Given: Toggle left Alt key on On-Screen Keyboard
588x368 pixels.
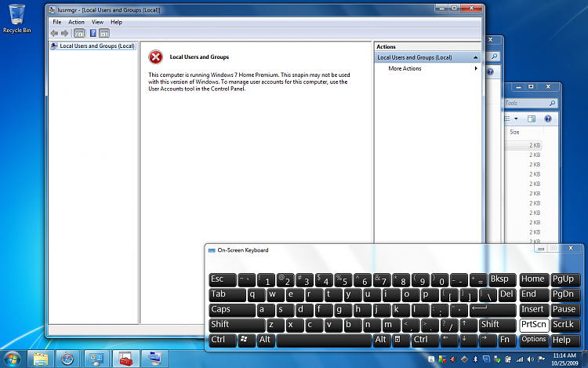Looking at the screenshot, I should pos(266,340).
